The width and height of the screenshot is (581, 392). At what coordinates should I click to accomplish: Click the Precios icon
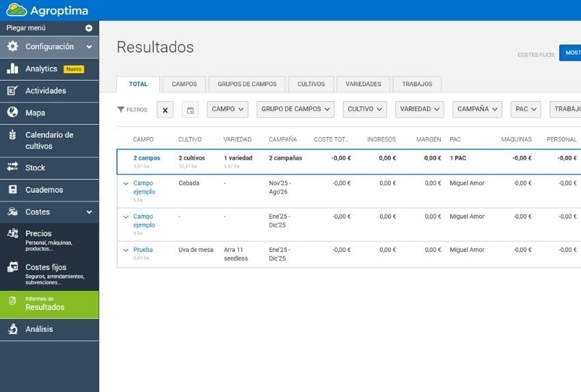click(12, 233)
